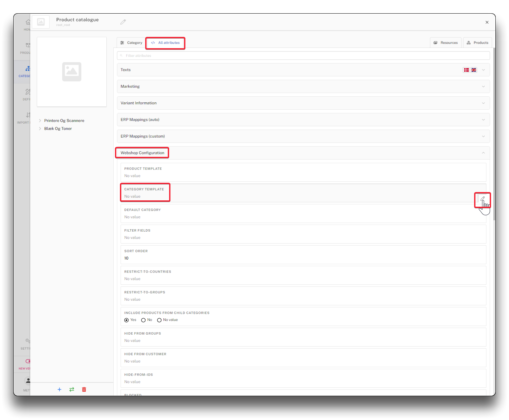Open the Products button

[477, 43]
